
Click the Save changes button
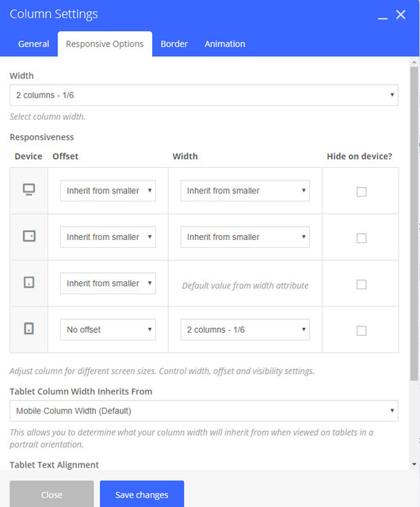click(142, 494)
